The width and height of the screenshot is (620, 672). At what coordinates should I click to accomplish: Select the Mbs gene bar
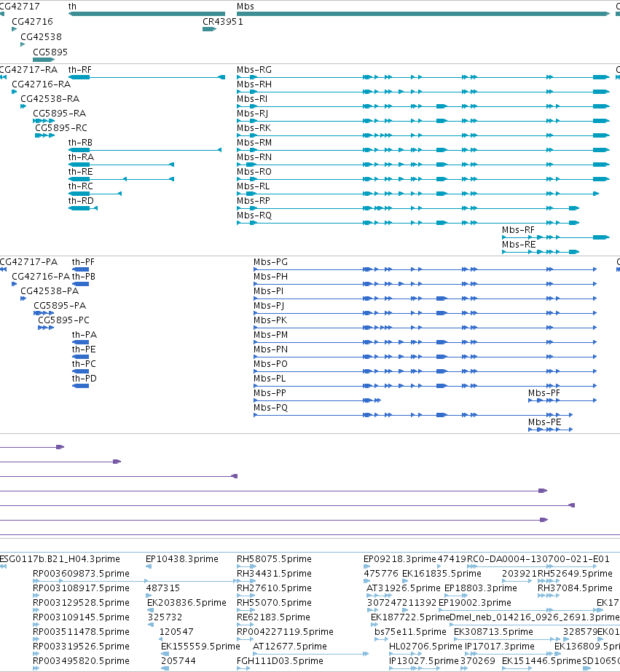[423, 14]
